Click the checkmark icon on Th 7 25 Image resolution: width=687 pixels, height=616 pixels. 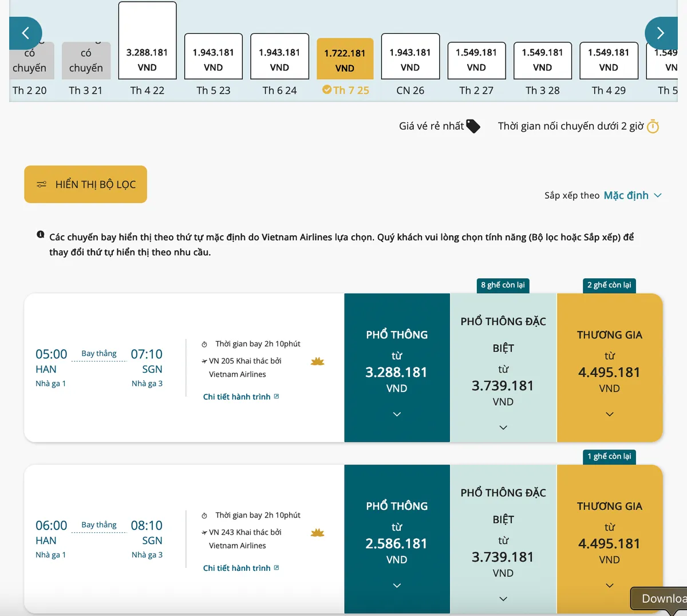click(327, 90)
